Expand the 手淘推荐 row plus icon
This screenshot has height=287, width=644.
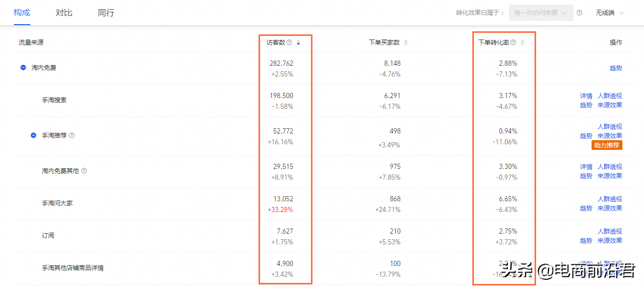point(33,136)
